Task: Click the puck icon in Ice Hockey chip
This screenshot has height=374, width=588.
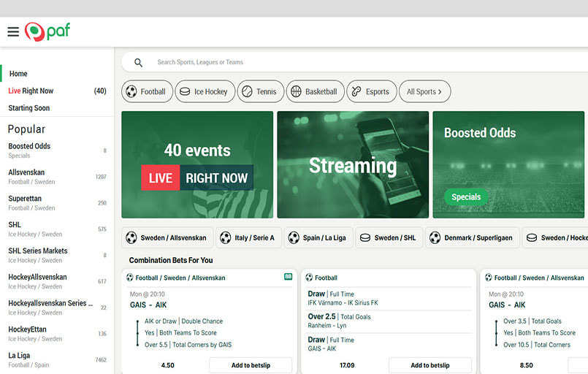Action: tap(185, 91)
